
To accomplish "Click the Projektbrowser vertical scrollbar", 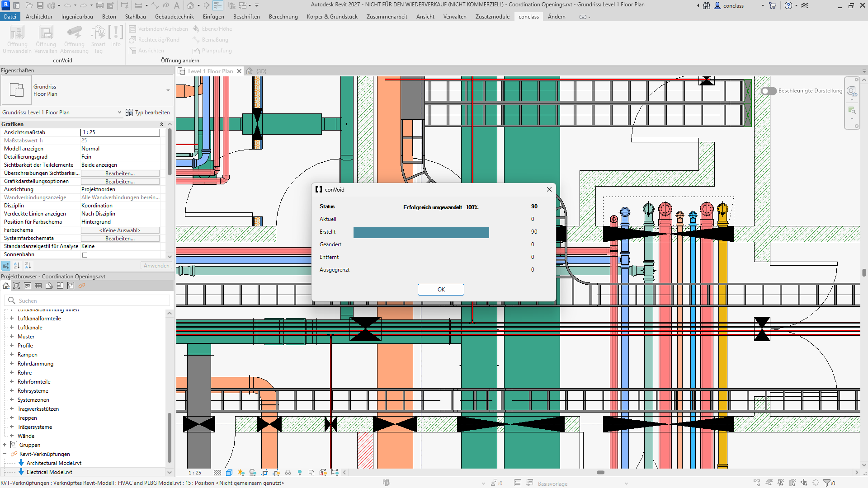I will pyautogui.click(x=170, y=437).
